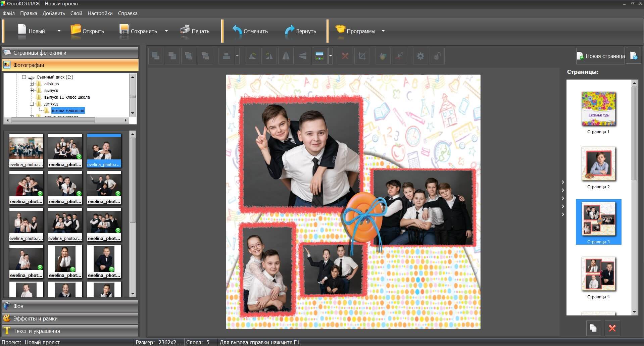Viewport: 644px width, 346px height.
Task: Click the scissors cut-out icon
Action: [x=399, y=56]
